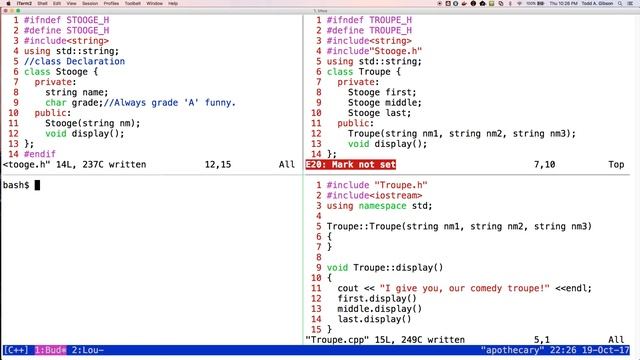Click '#include<iostream>' line

(x=374, y=196)
